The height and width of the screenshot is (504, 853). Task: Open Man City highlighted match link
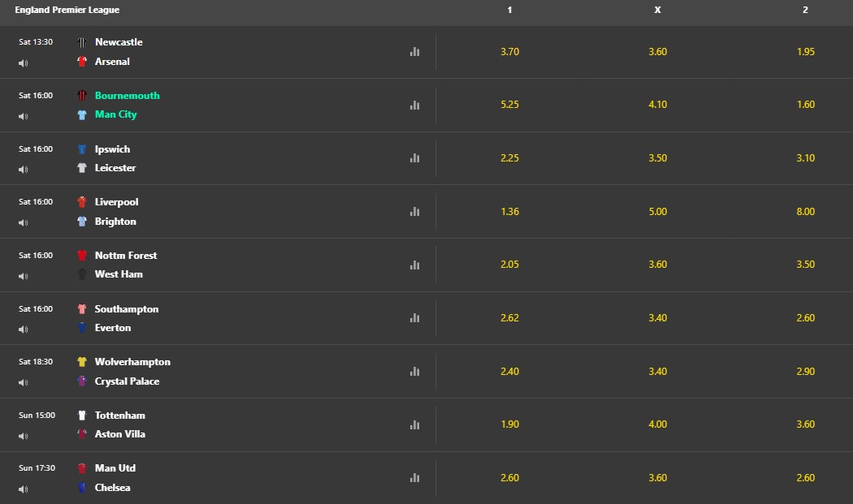click(115, 114)
